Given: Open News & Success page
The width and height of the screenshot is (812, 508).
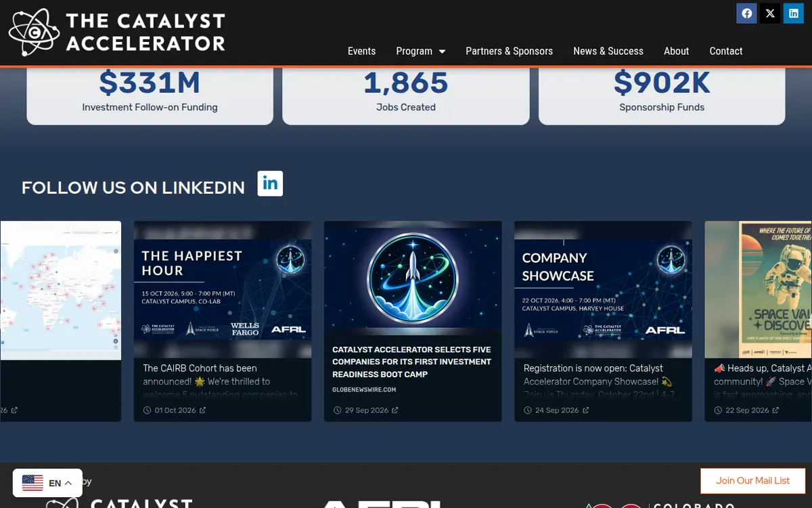Looking at the screenshot, I should pyautogui.click(x=608, y=51).
